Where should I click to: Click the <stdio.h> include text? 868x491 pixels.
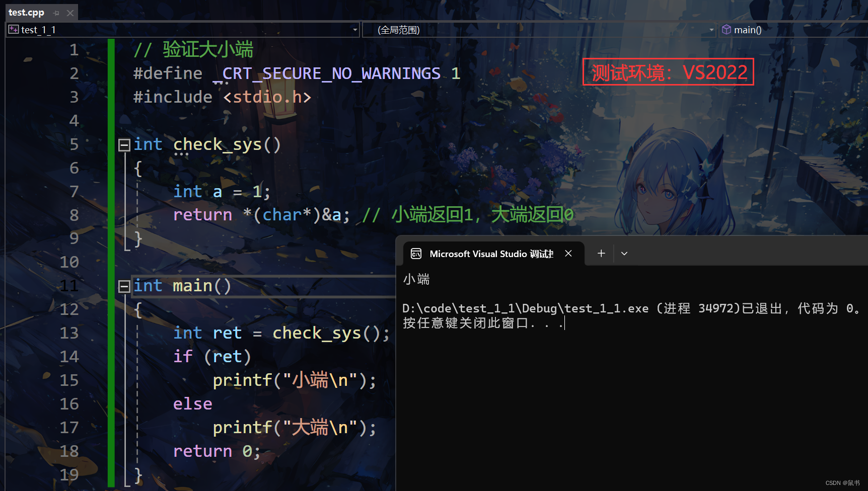(267, 97)
